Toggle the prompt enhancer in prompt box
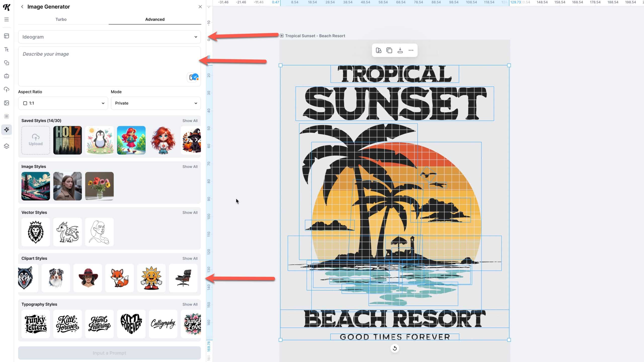 [x=193, y=77]
